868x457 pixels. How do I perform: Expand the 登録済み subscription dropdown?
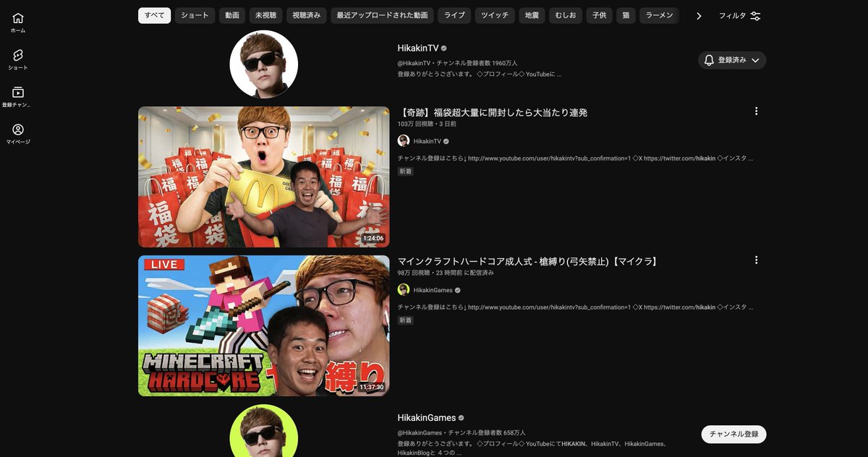point(755,60)
